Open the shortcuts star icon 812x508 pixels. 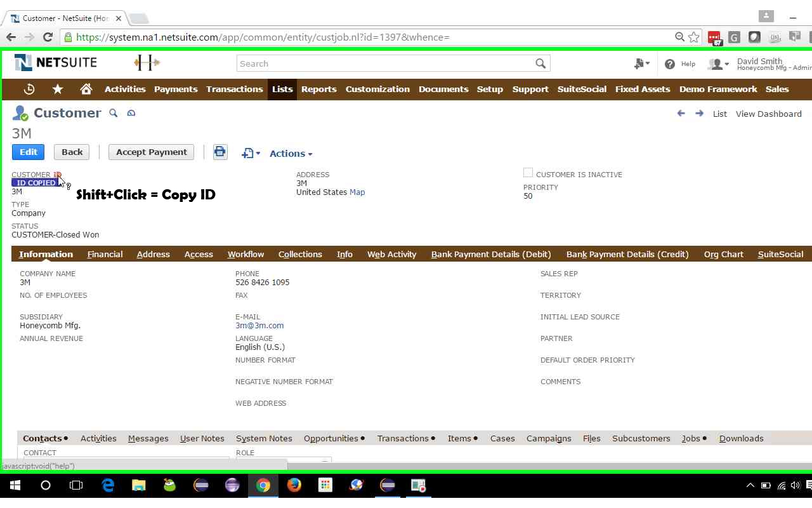[x=57, y=89]
